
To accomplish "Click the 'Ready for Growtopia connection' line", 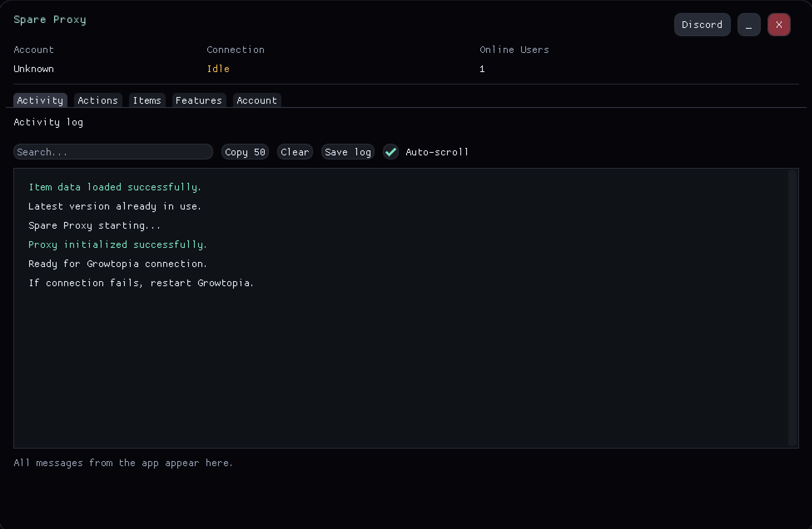I will [118, 264].
